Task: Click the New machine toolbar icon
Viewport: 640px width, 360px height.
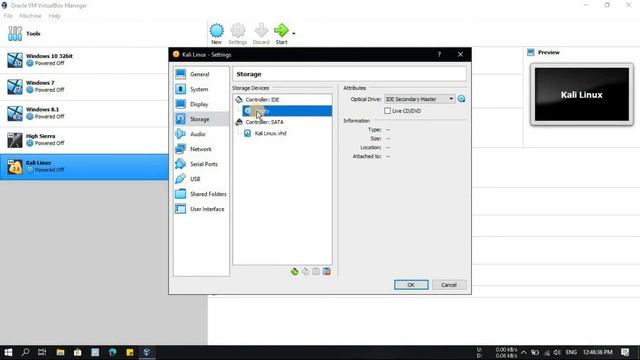Action: [x=216, y=34]
